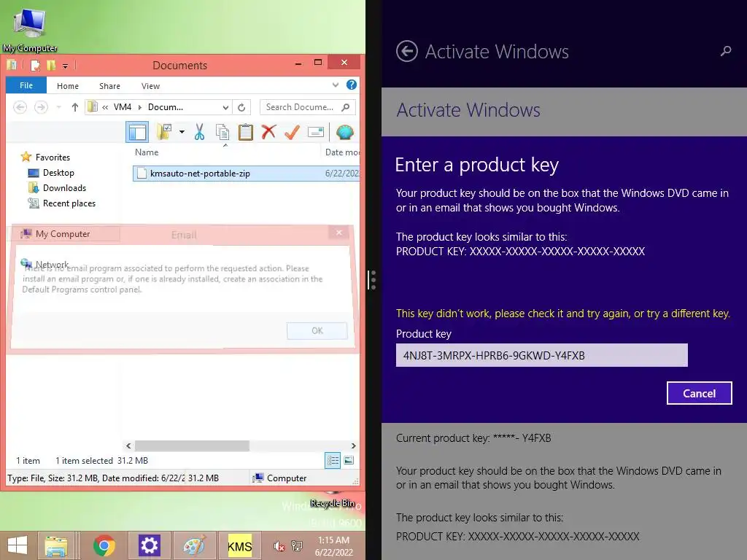Select the split-screen divider handle
747x560 pixels.
372,280
